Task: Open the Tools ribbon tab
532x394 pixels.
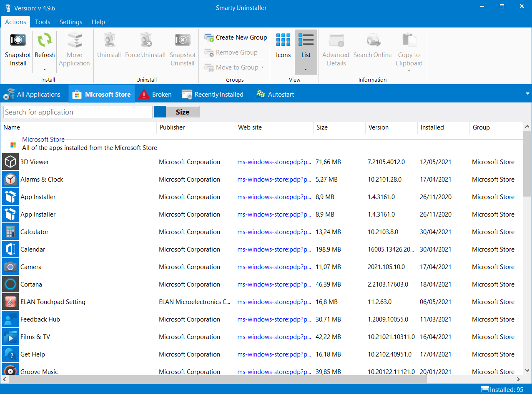Action: point(43,22)
